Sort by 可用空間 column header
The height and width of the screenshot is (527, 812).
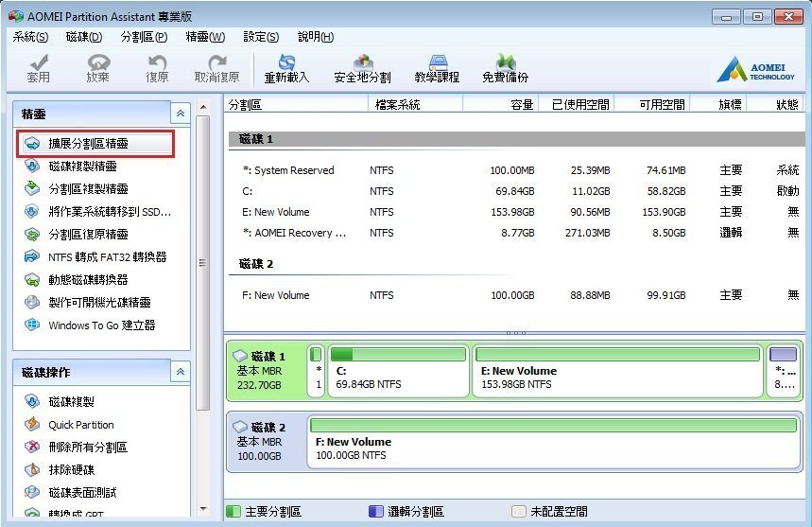[x=652, y=105]
